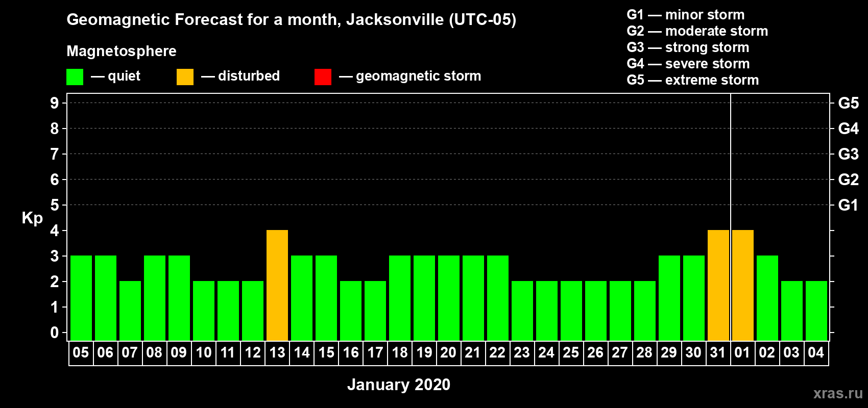Click date label 13 on the axis

[x=277, y=352]
